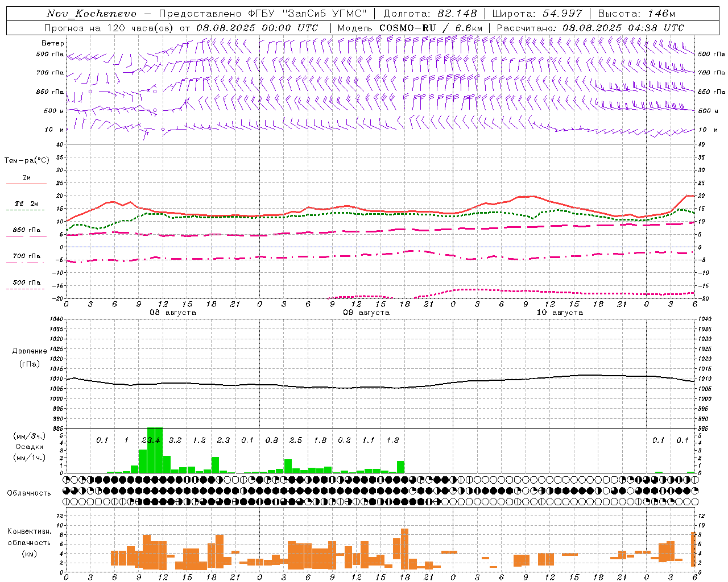Click the '700 гПа' temperature legend entry

(27, 256)
